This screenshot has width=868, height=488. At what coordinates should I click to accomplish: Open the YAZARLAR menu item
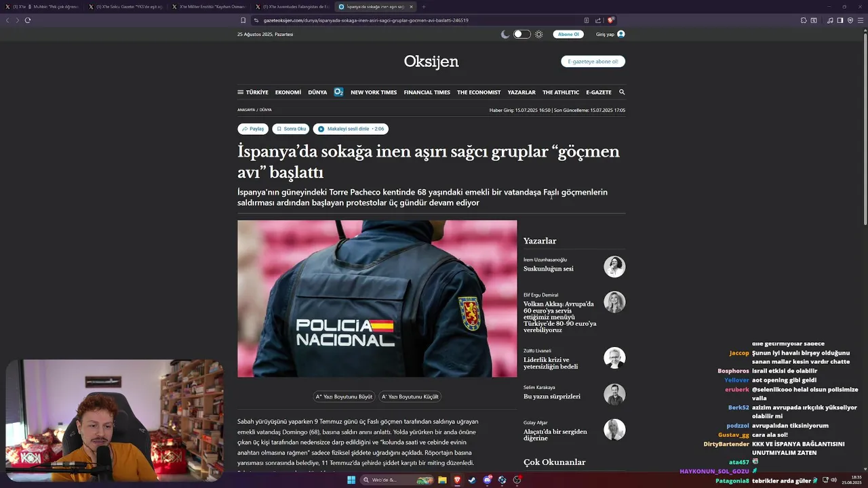[521, 92]
